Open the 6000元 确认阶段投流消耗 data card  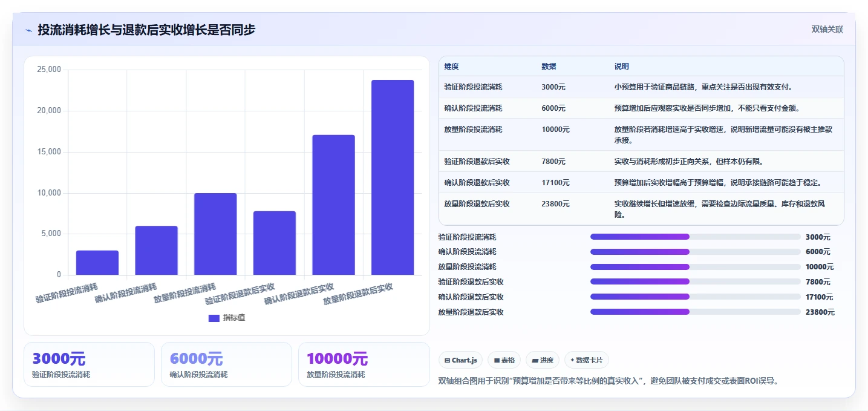(226, 364)
